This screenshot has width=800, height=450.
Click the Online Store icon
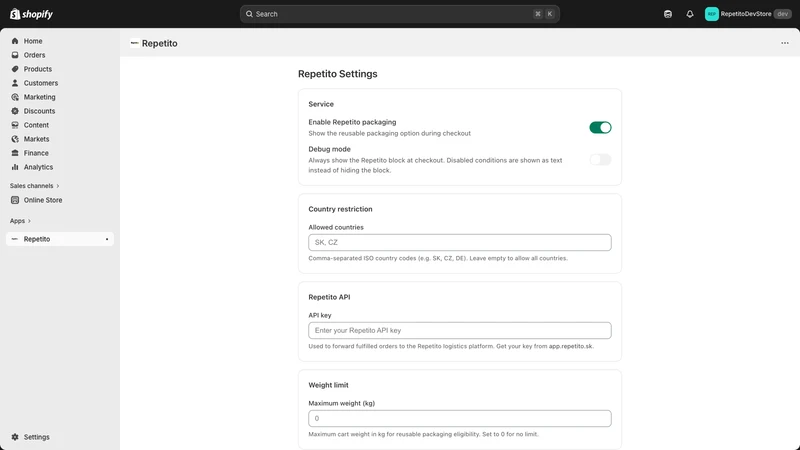[x=15, y=200]
